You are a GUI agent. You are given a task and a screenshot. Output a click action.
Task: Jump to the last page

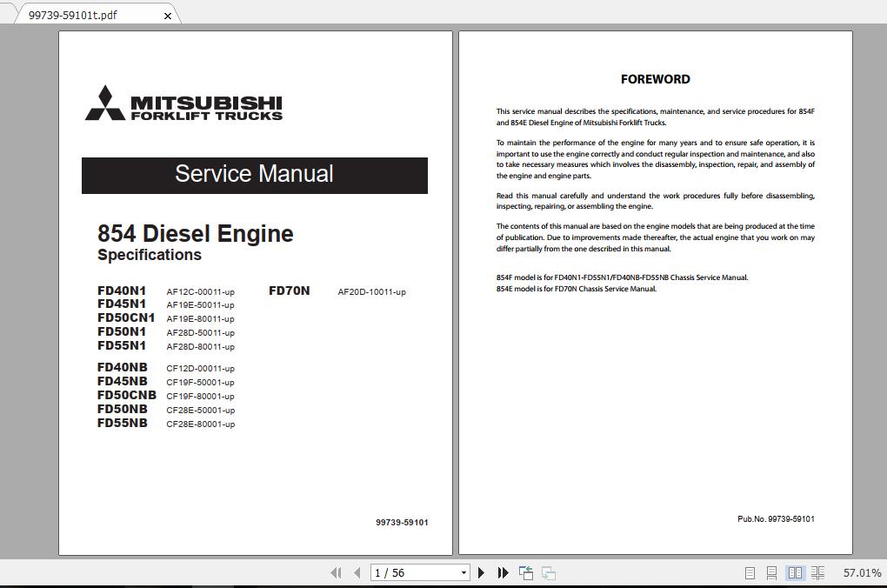click(503, 573)
